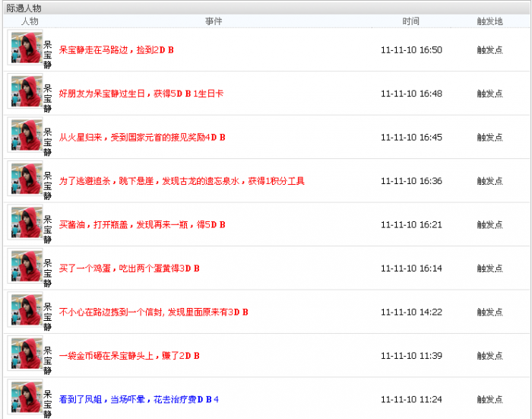This screenshot has width=532, height=419.
Task: Click name 呆宝静 in the 11:24 row
Action: 47,405
